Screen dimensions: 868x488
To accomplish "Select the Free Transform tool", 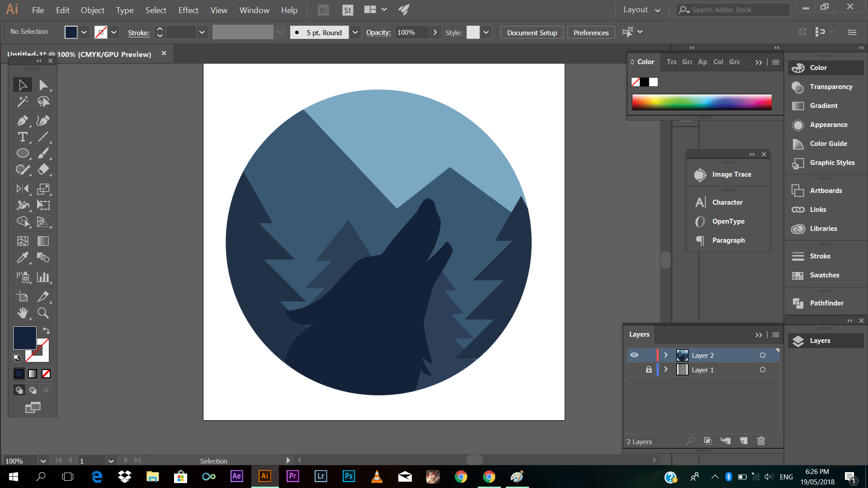I will pyautogui.click(x=43, y=205).
